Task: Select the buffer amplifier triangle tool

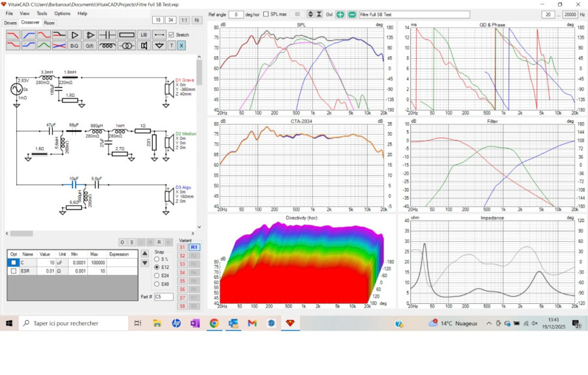Action: pos(74,35)
